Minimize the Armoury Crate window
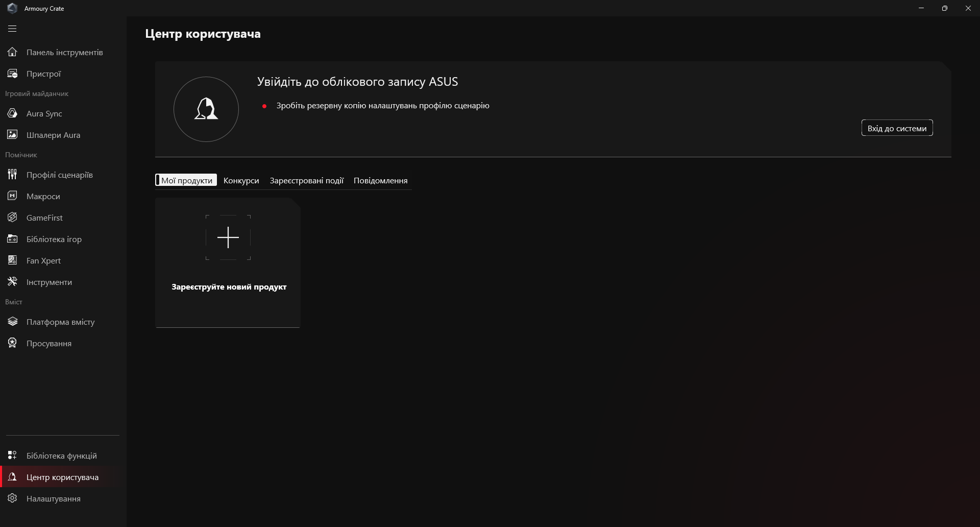Image resolution: width=980 pixels, height=527 pixels. [x=921, y=8]
